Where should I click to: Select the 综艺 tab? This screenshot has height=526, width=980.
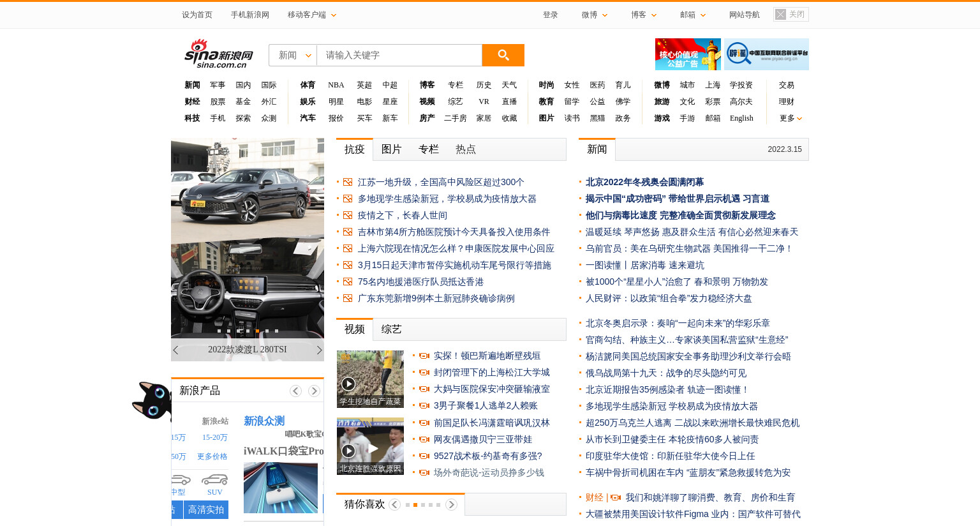click(x=392, y=329)
